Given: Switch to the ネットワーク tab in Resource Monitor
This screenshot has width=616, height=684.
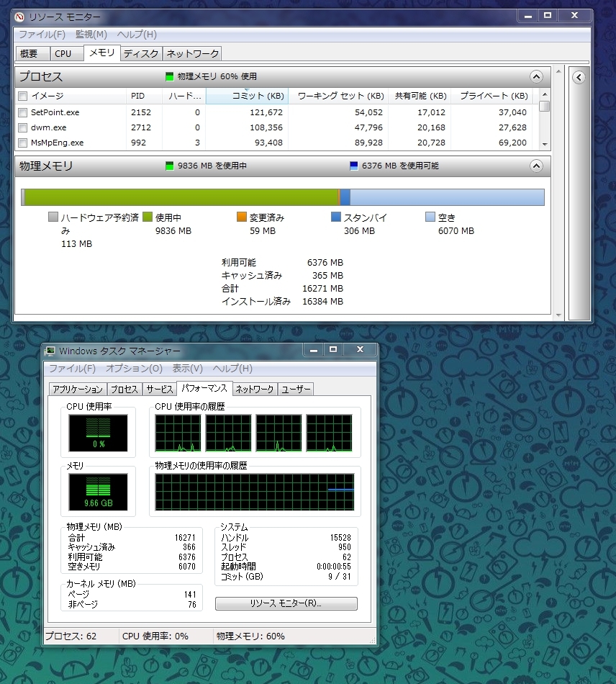Looking at the screenshot, I should pyautogui.click(x=192, y=54).
